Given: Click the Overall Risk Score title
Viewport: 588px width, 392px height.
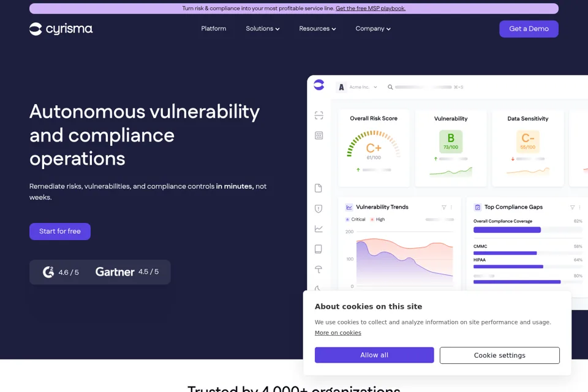Looking at the screenshot, I should (374, 118).
